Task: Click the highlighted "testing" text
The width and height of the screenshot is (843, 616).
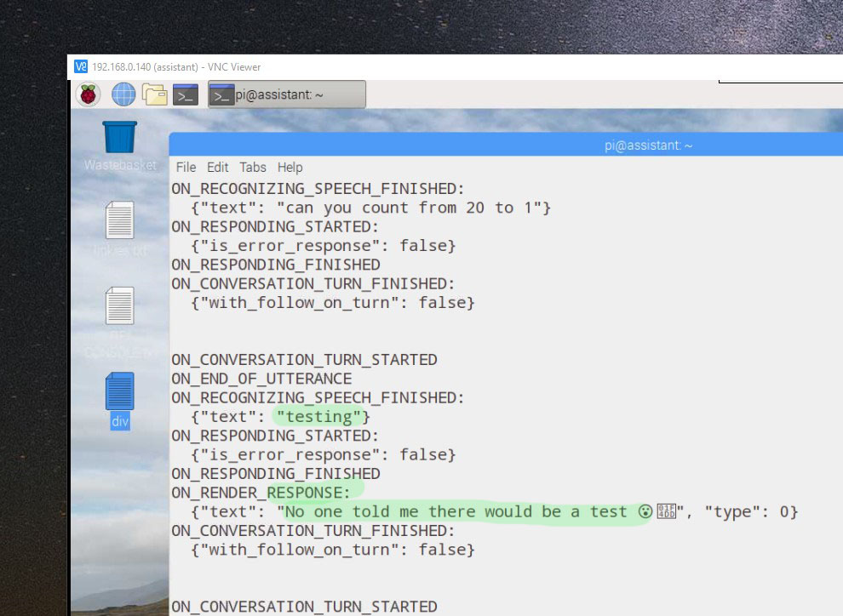Action: pos(318,417)
